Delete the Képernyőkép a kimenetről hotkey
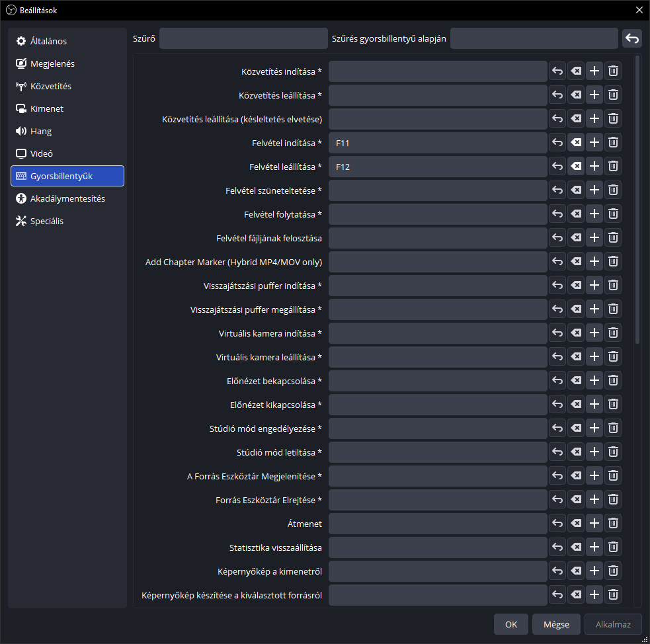Viewport: 650px width, 644px height. tap(613, 571)
